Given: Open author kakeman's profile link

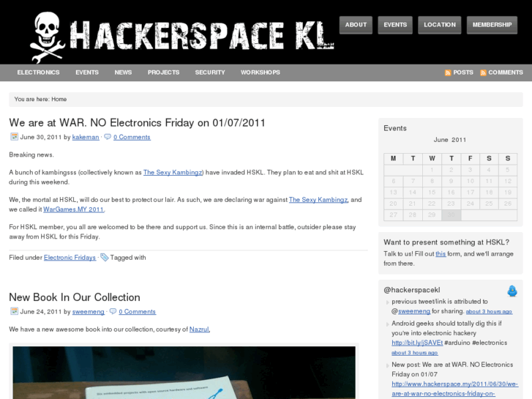Looking at the screenshot, I should (86, 137).
